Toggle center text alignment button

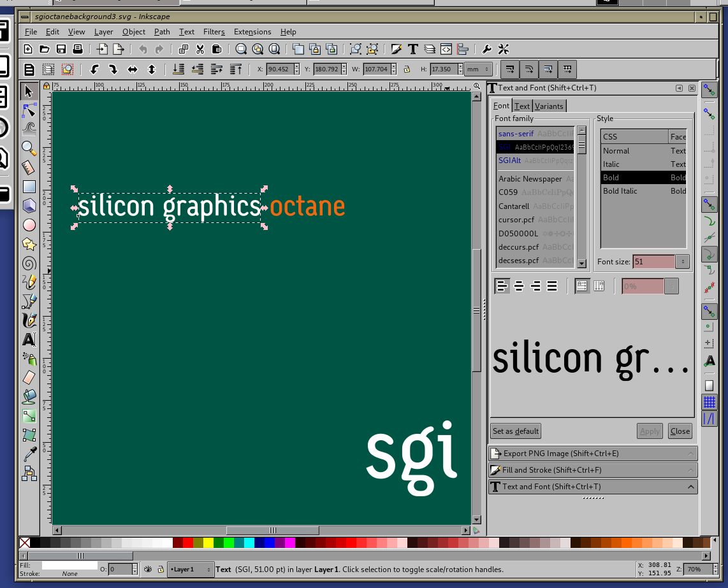pyautogui.click(x=519, y=286)
